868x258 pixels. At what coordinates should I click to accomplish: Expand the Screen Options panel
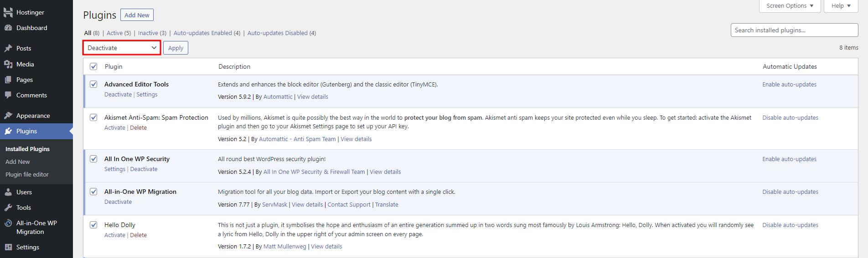pos(790,6)
